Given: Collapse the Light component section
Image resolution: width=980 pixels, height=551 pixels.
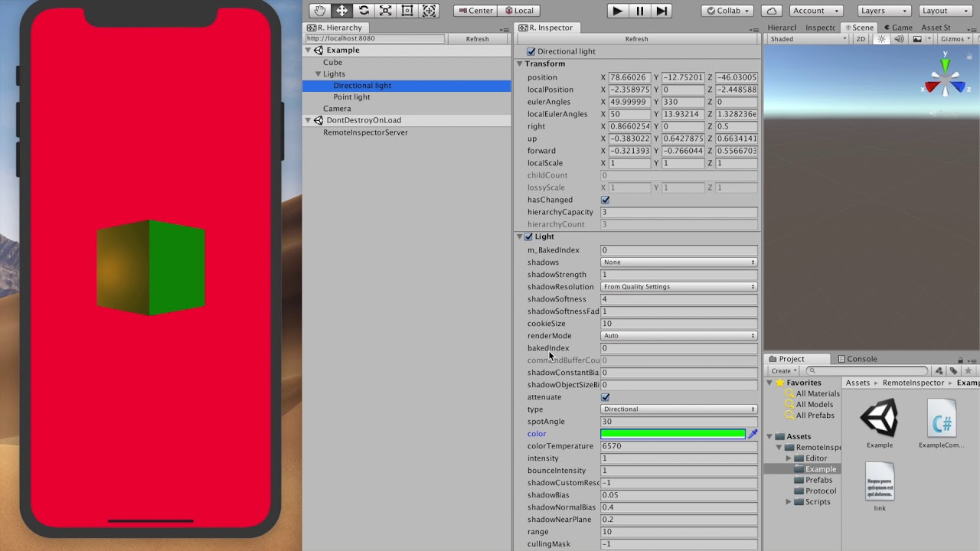Looking at the screenshot, I should (x=520, y=236).
